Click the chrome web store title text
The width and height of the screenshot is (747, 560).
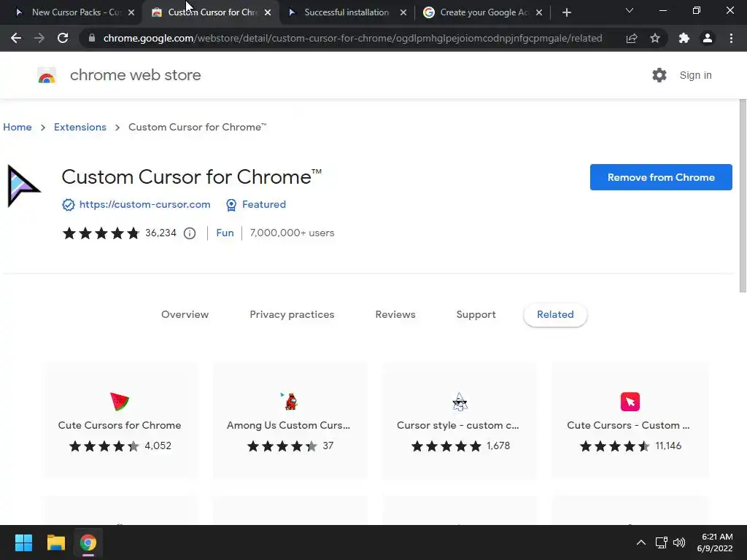(135, 75)
